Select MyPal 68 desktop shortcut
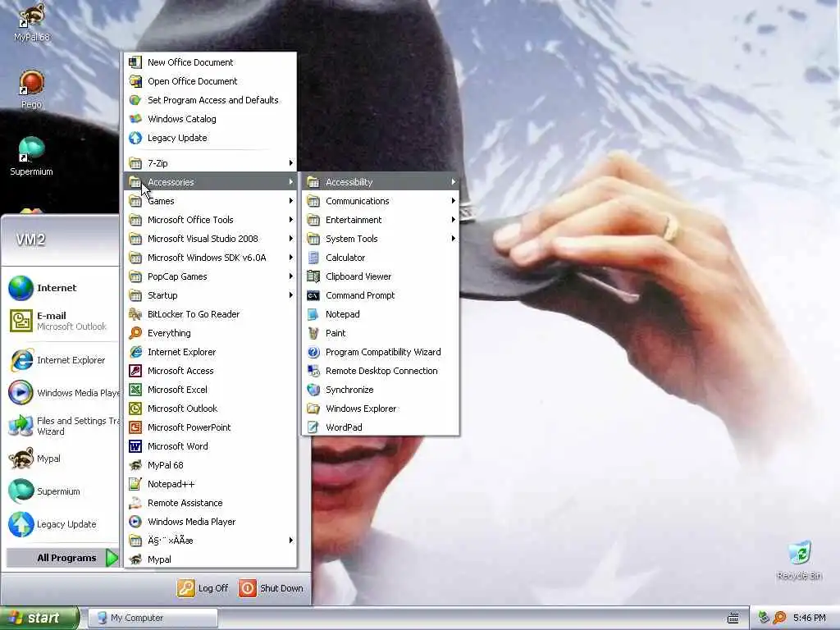 click(32, 22)
